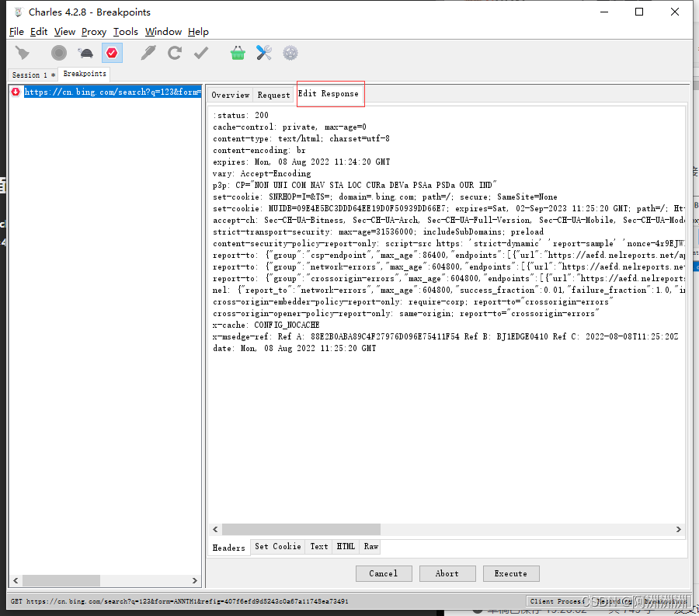
Task: Toggle the Record button in toolbar
Action: pos(59,53)
